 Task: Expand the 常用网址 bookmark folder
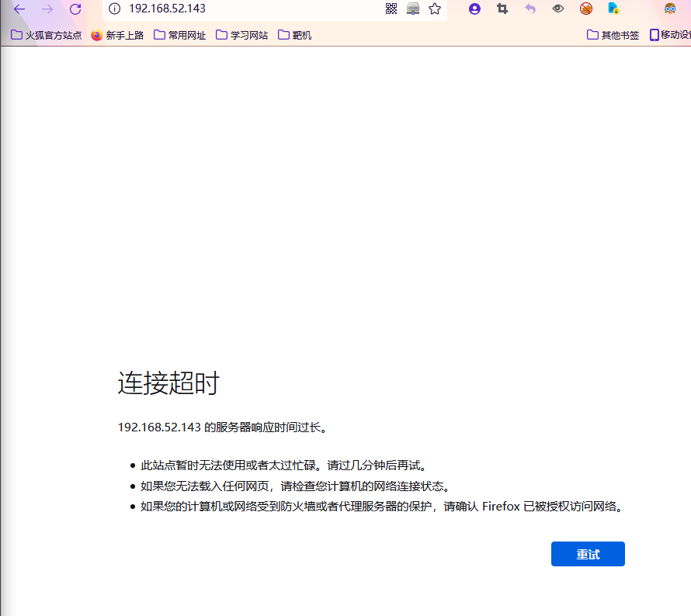180,35
